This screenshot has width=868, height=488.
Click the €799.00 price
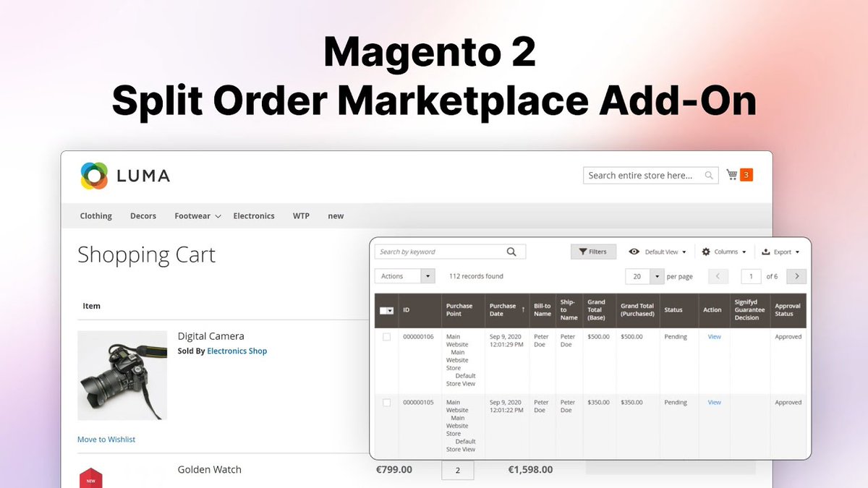coord(394,470)
